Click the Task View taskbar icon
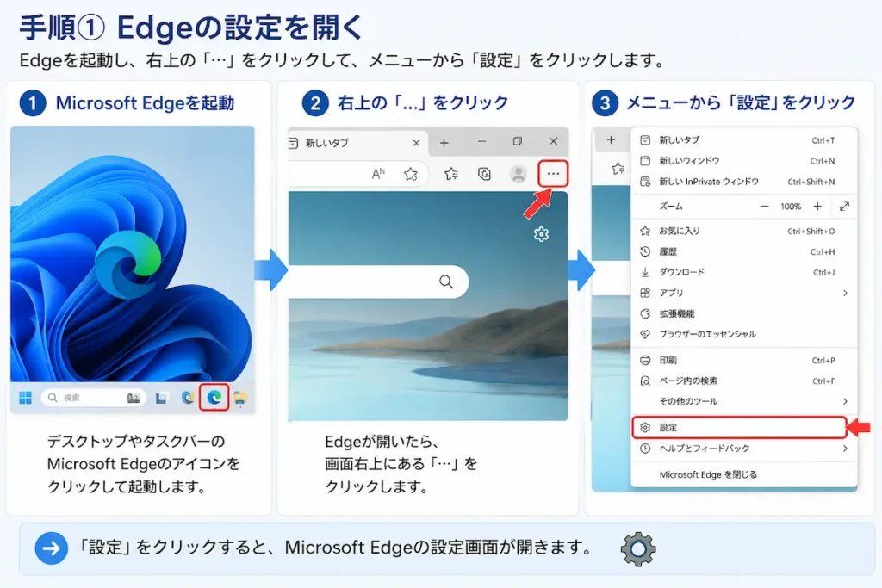 pos(161,398)
